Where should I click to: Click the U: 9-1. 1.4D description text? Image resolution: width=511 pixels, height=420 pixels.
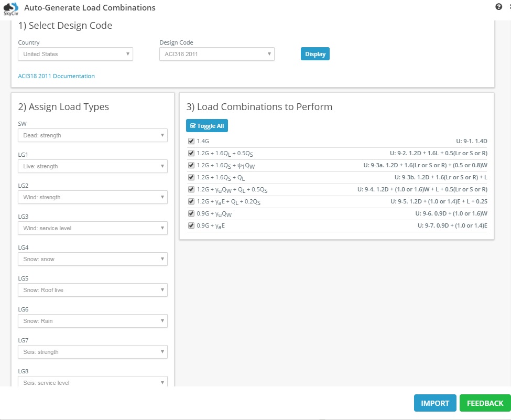472,141
